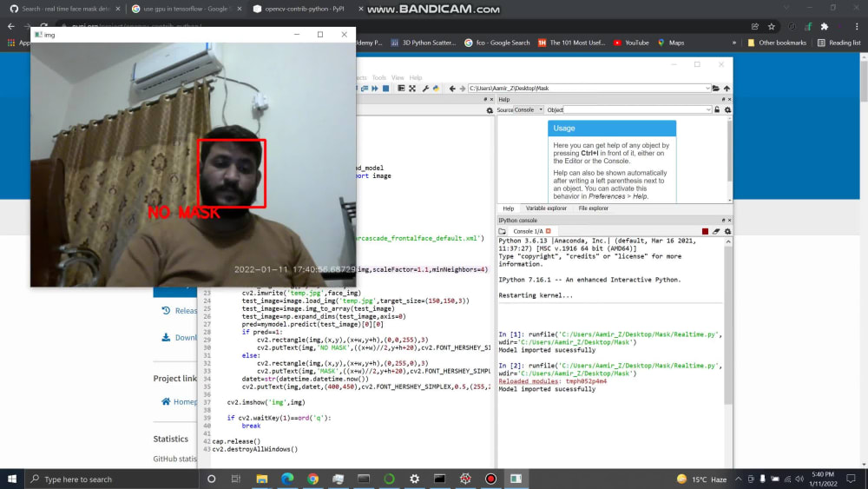Open Windows Start menu

point(12,479)
